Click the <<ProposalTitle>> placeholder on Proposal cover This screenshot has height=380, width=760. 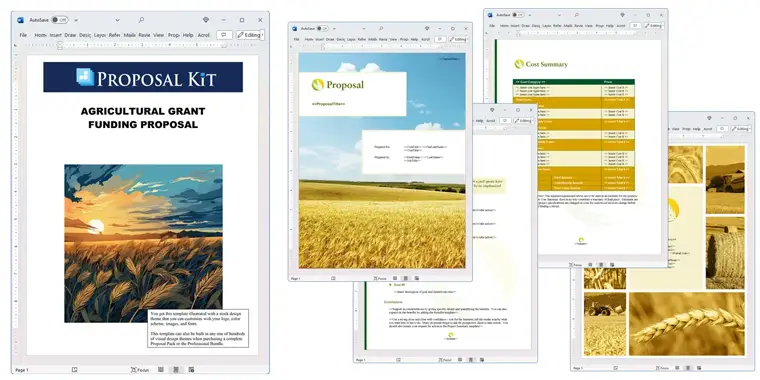(328, 104)
